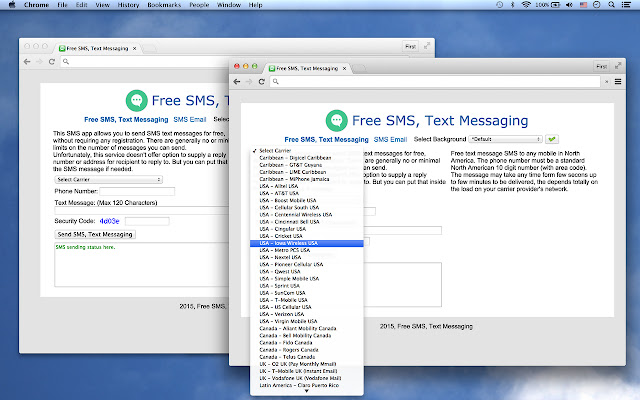Select 'USA - Metro PCS USA' option
Screen dimensions: 640x400
click(307, 250)
